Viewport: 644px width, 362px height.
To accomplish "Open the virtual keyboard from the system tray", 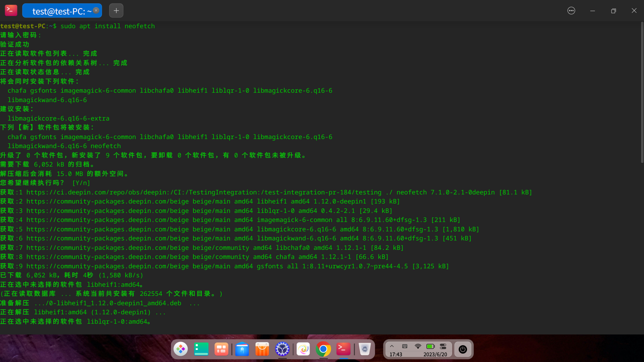I will pos(404,346).
